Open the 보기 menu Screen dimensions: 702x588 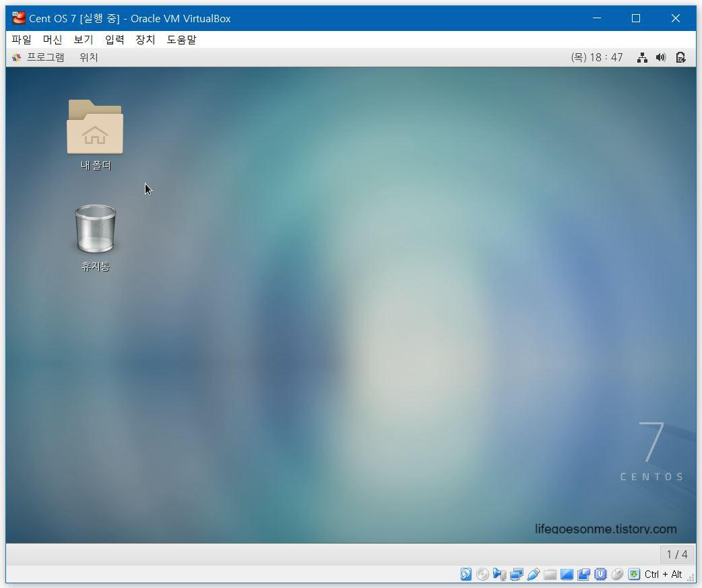(x=84, y=40)
